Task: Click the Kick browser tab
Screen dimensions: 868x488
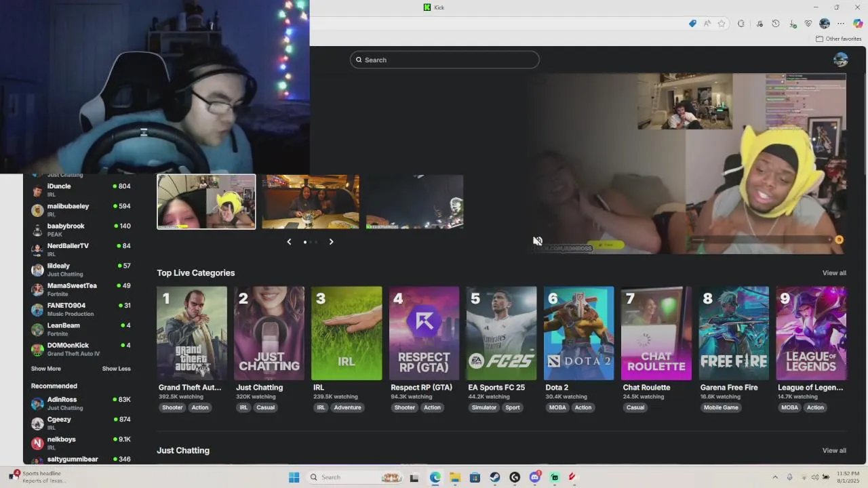Action: 434,7
